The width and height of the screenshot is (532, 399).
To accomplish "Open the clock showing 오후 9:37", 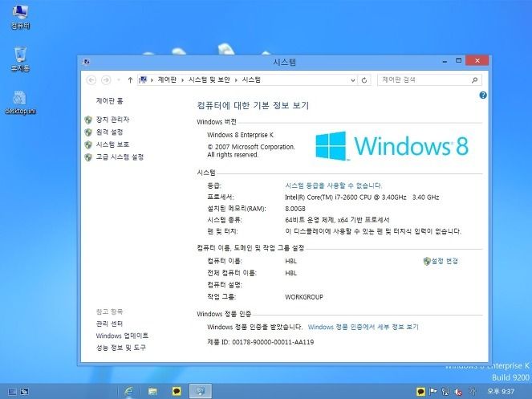I will (x=501, y=392).
